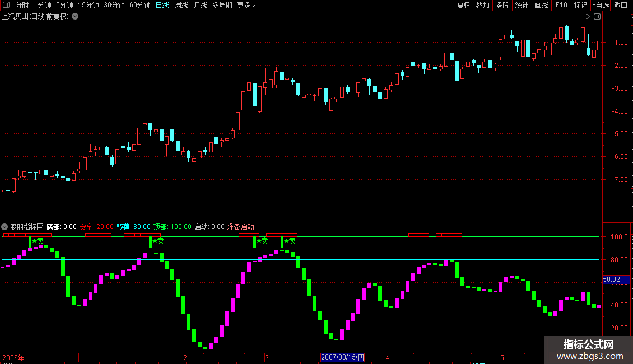Click the 复权 button
This screenshot has width=633, height=364.
point(463,5)
